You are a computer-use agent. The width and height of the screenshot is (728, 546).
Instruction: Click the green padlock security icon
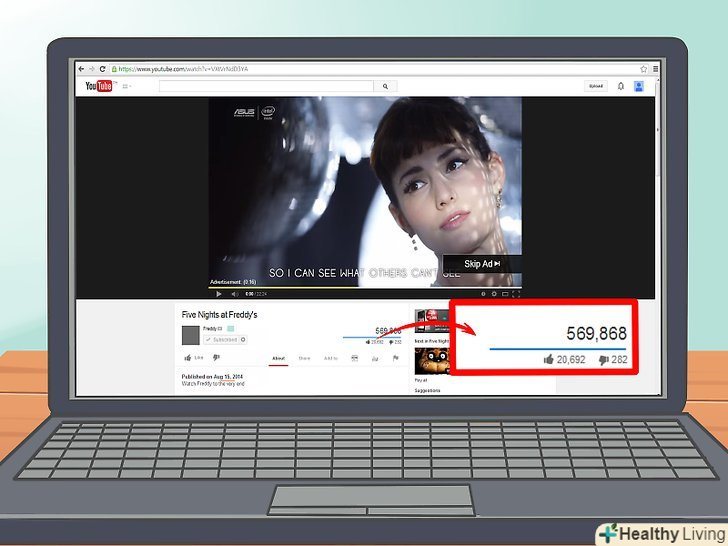click(x=114, y=69)
